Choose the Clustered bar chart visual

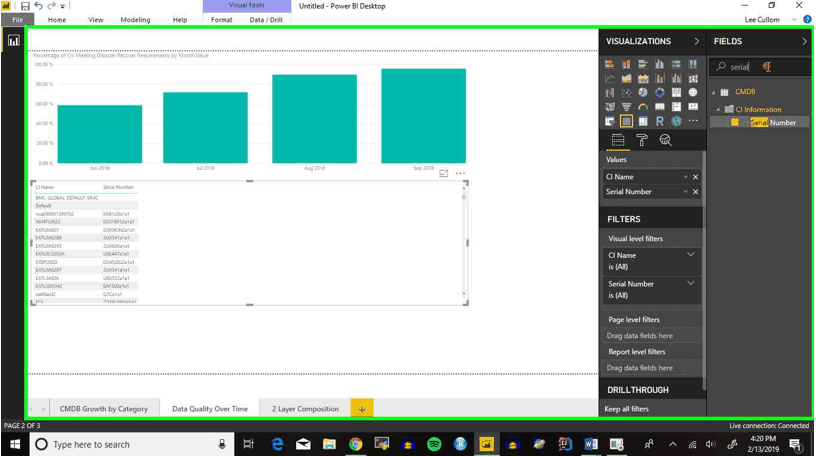pyautogui.click(x=643, y=64)
